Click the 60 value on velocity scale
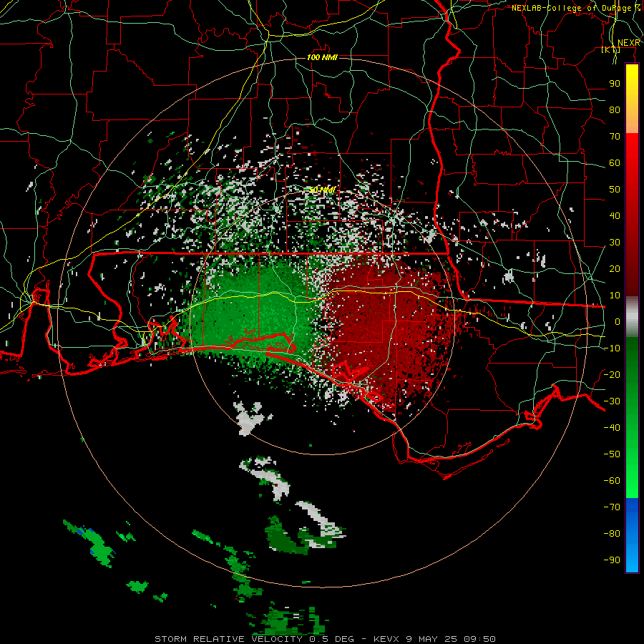The image size is (644, 644). click(615, 162)
